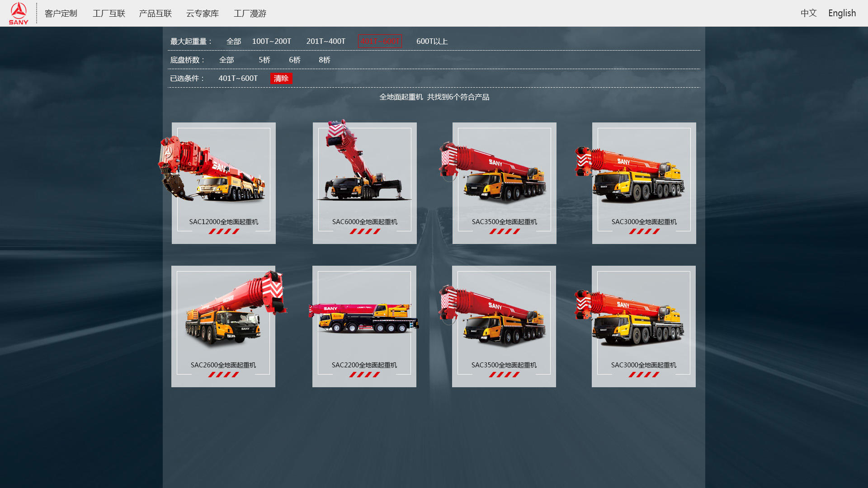
Task: Select the 401T~600T capacity filter
Action: (380, 41)
